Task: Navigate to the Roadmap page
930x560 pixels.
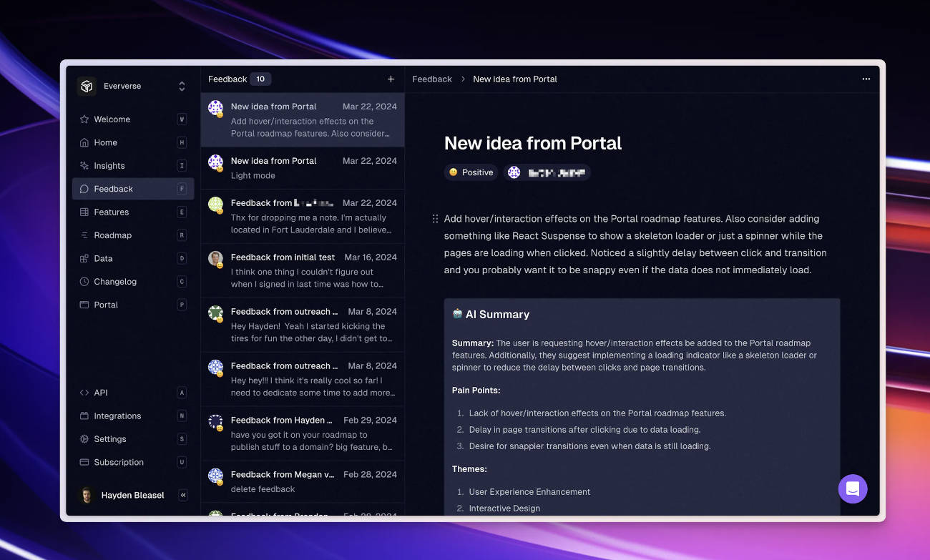Action: 133,235
